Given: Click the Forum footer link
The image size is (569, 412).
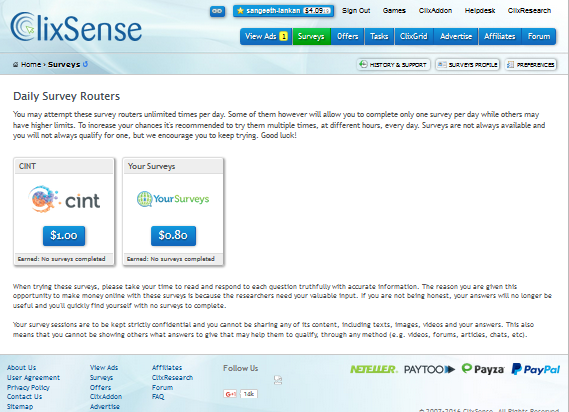Looking at the screenshot, I should click(162, 387).
